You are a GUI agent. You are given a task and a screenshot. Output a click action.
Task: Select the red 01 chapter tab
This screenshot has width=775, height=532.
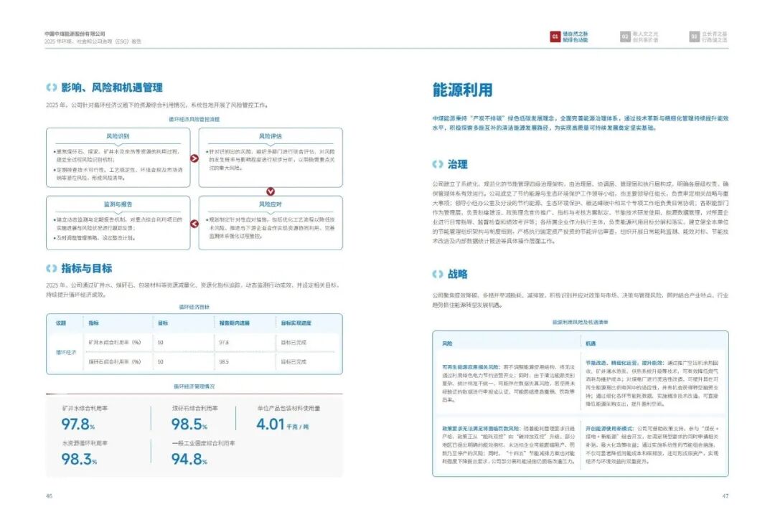569,37
